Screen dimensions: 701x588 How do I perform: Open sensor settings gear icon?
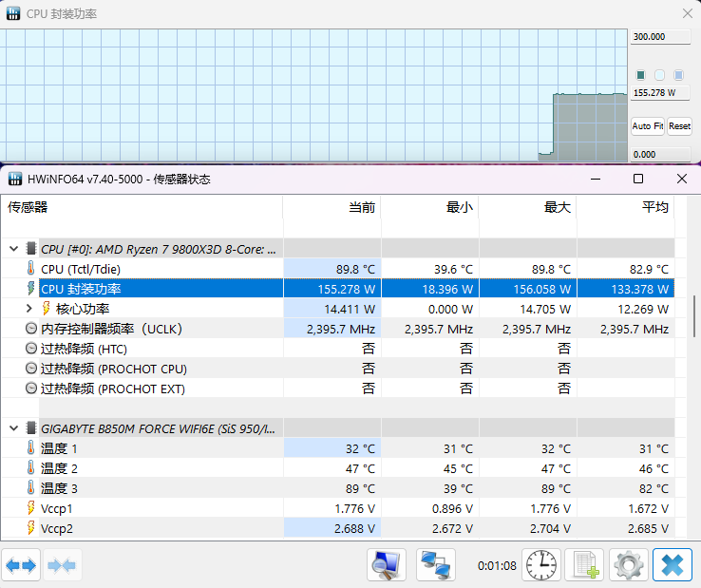tap(628, 565)
